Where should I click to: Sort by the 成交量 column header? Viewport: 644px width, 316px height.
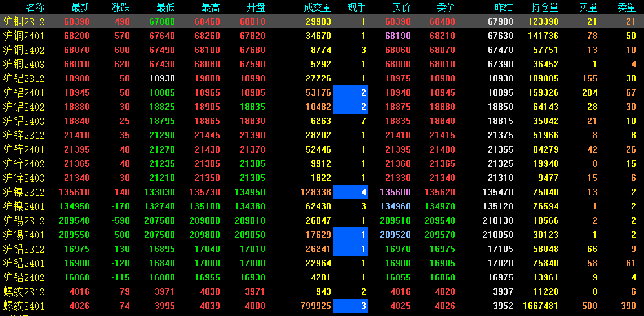318,7
